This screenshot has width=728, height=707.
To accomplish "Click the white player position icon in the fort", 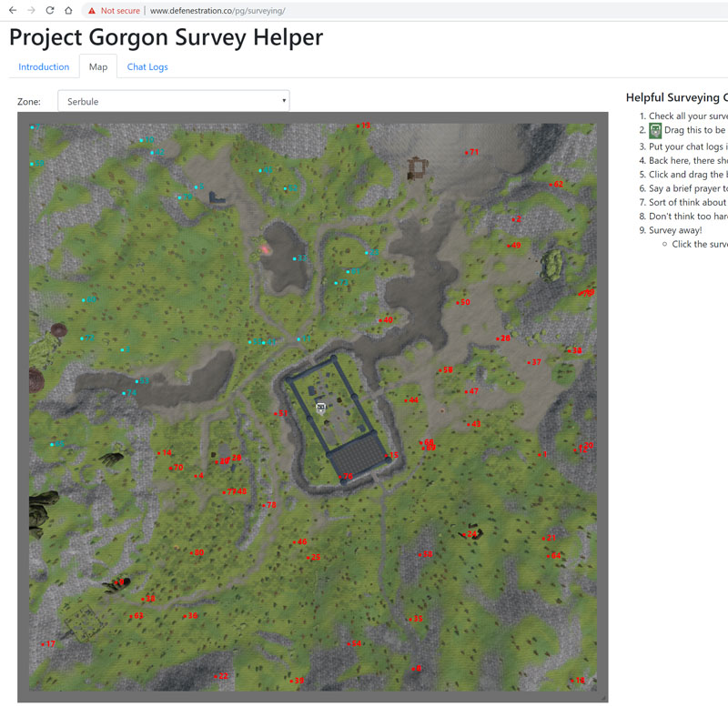I will point(321,408).
